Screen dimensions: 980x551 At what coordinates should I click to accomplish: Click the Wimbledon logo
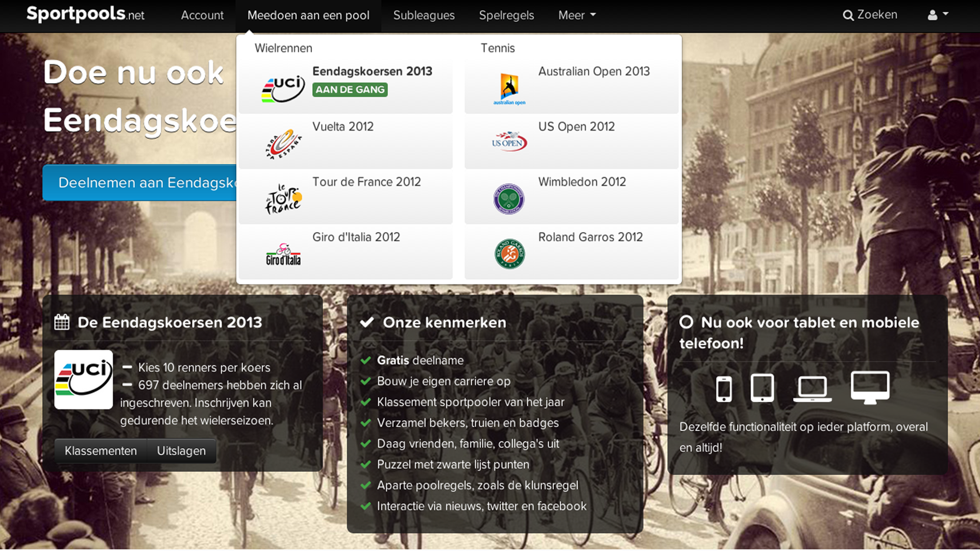point(509,199)
